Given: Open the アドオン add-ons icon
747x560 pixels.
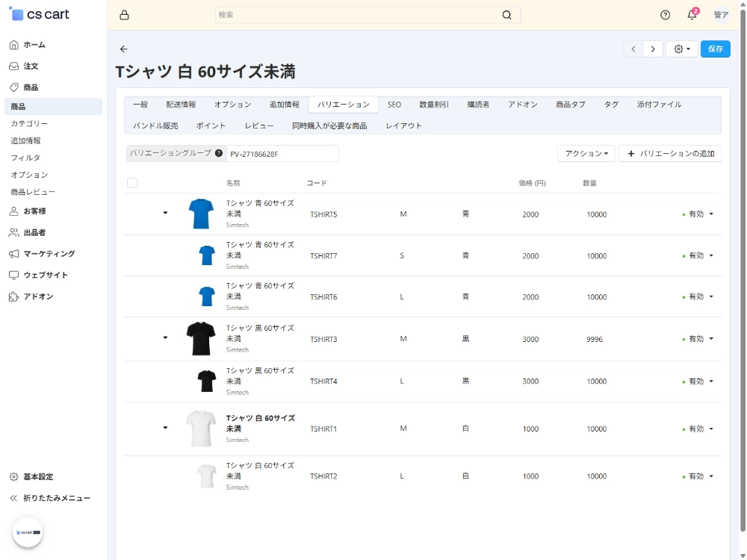Looking at the screenshot, I should pos(13,296).
